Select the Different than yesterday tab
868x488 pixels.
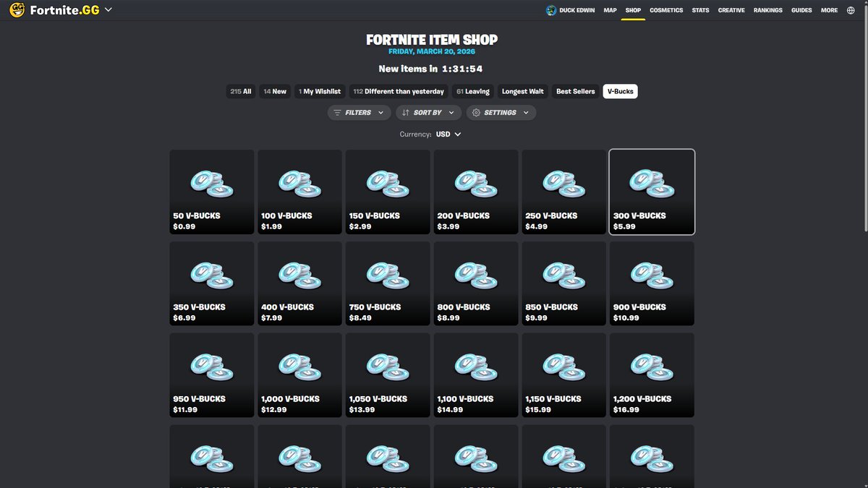coord(399,92)
